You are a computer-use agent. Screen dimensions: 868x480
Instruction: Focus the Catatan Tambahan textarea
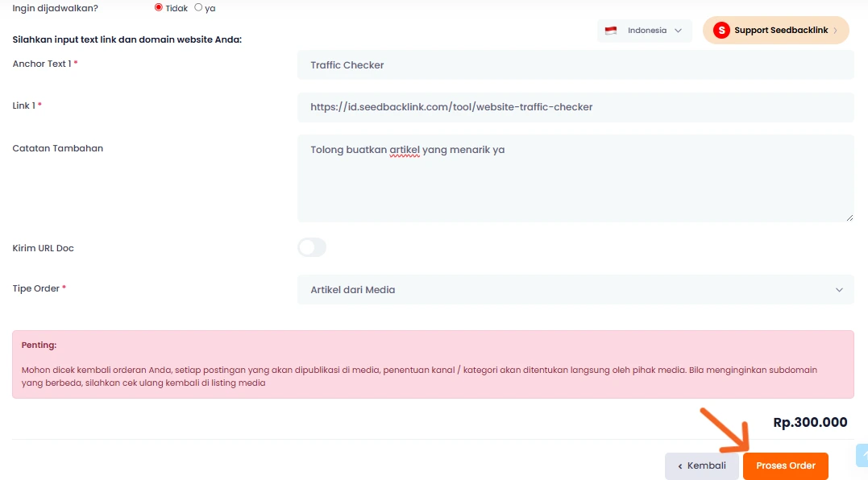click(575, 179)
